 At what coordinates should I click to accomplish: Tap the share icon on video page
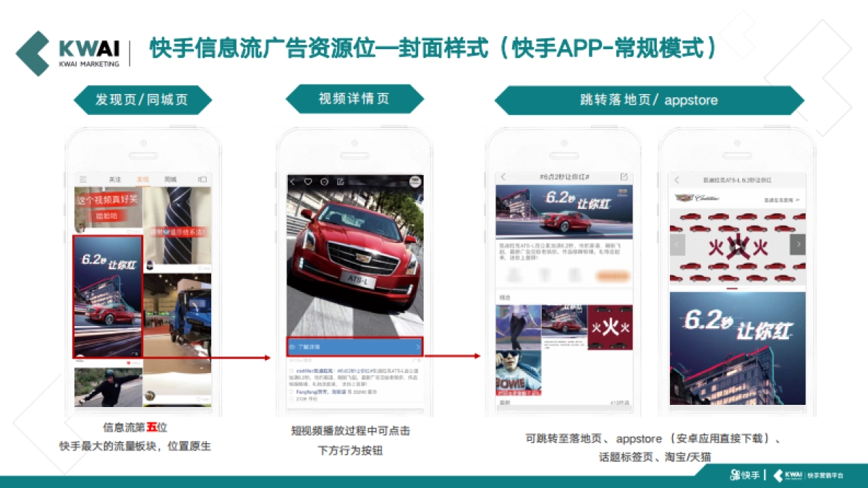[340, 181]
